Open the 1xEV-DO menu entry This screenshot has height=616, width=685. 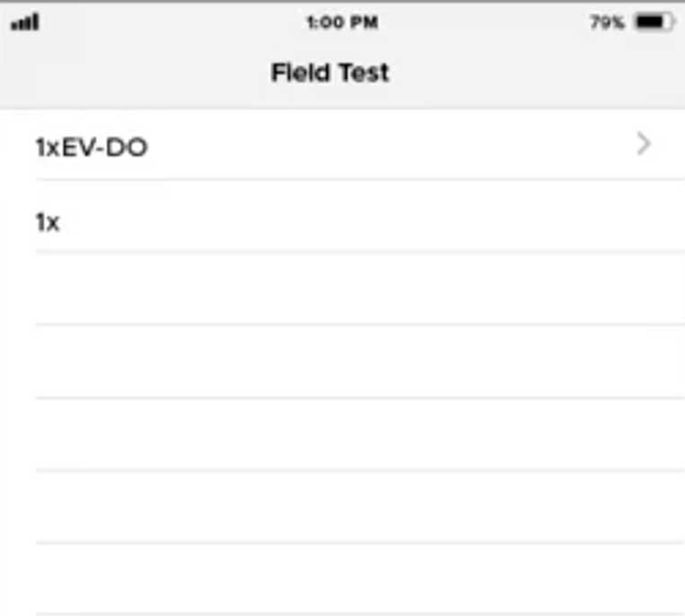(x=343, y=145)
